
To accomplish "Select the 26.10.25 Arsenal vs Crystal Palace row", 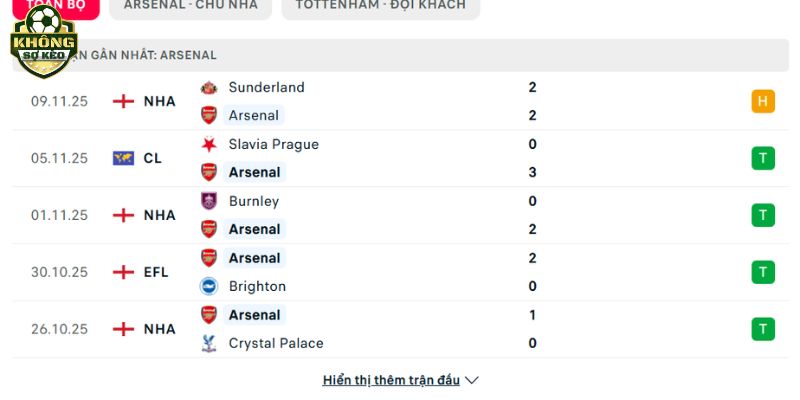I will (x=400, y=329).
